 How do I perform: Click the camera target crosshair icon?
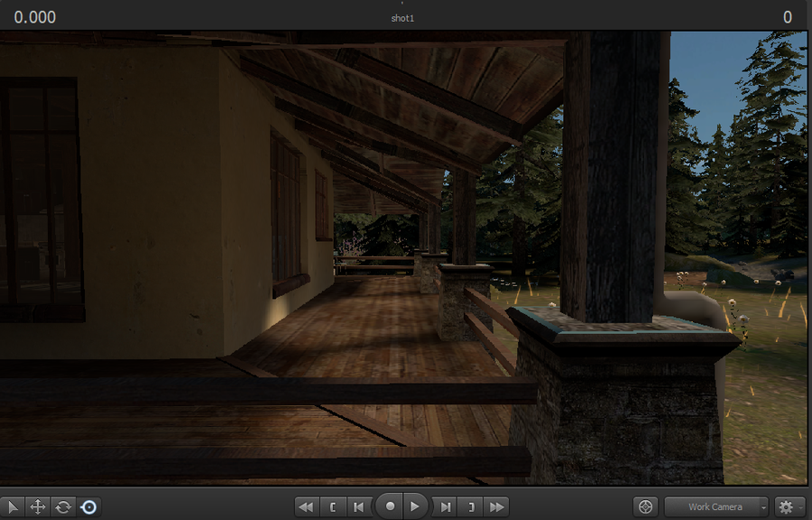coord(645,506)
